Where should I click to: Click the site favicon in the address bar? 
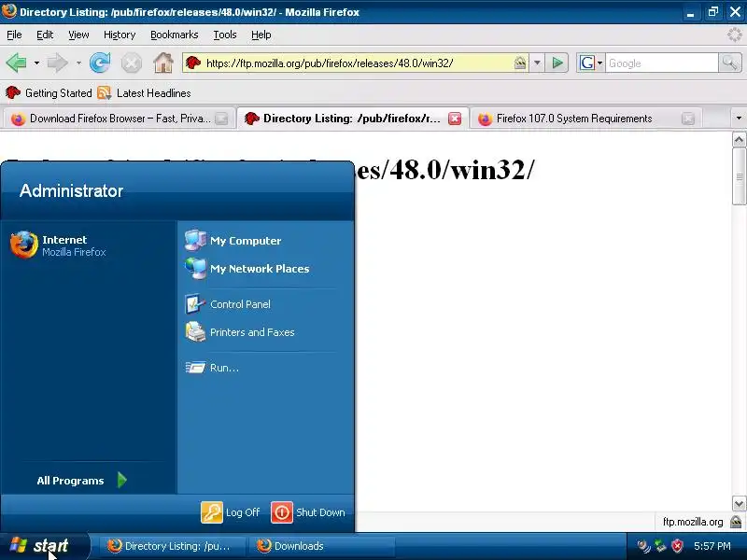193,63
